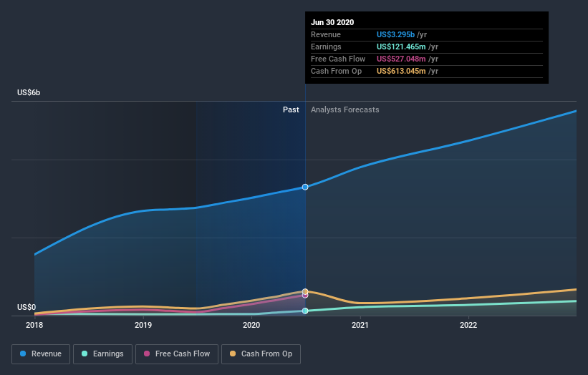Click the teal Earnings data point marker

305,311
